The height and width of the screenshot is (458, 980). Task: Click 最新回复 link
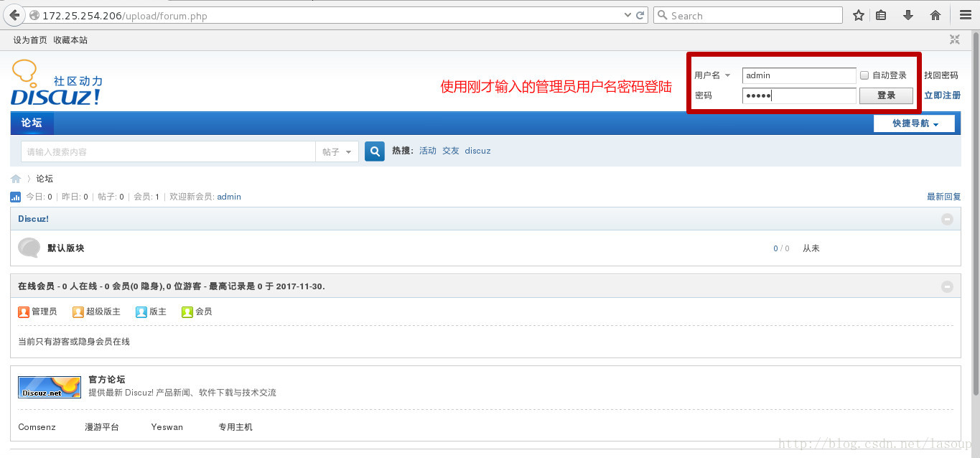[944, 197]
